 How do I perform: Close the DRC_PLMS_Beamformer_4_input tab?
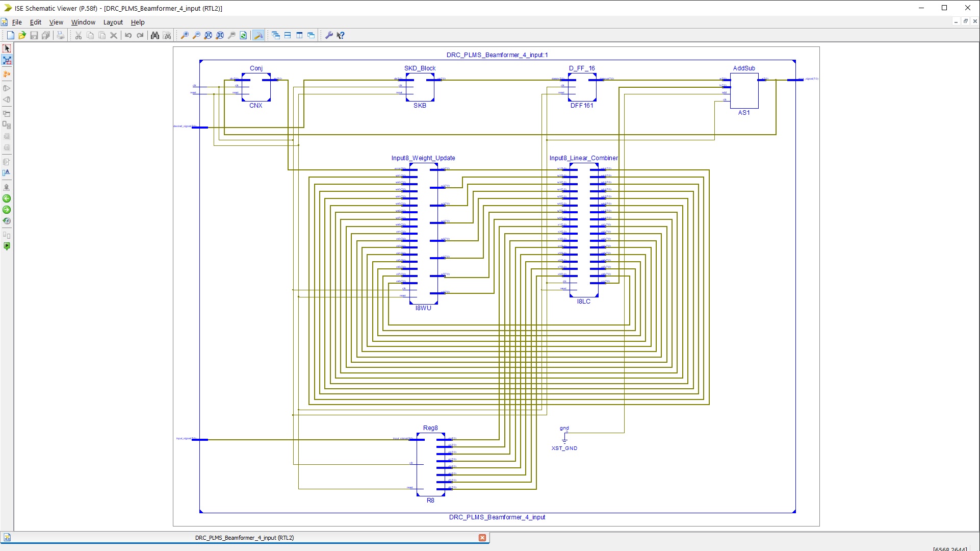point(482,538)
